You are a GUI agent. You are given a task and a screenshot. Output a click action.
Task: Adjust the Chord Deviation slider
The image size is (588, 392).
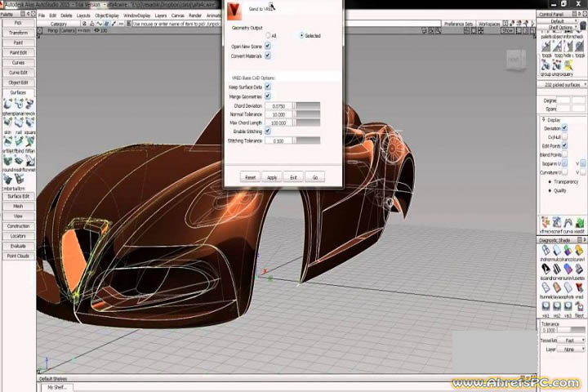pos(306,106)
